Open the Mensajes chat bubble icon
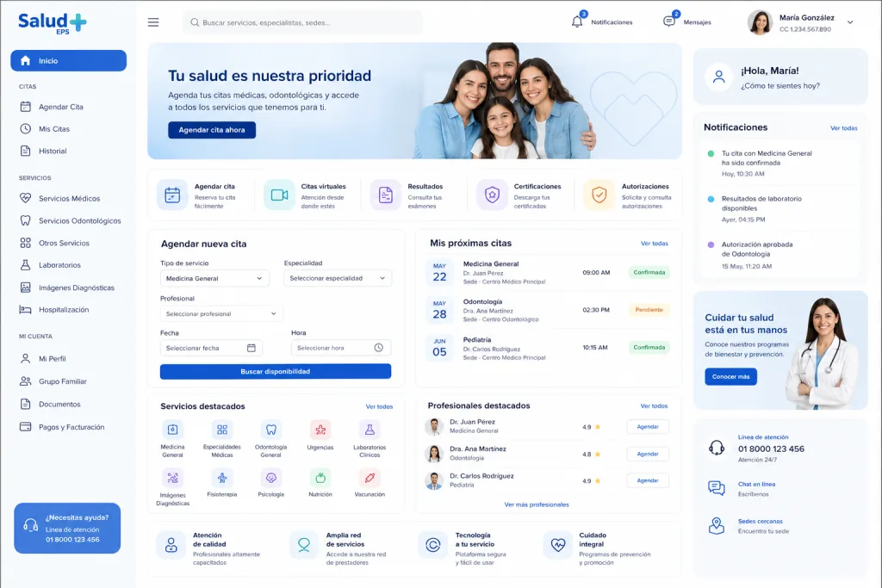This screenshot has width=882, height=588. 668,22
